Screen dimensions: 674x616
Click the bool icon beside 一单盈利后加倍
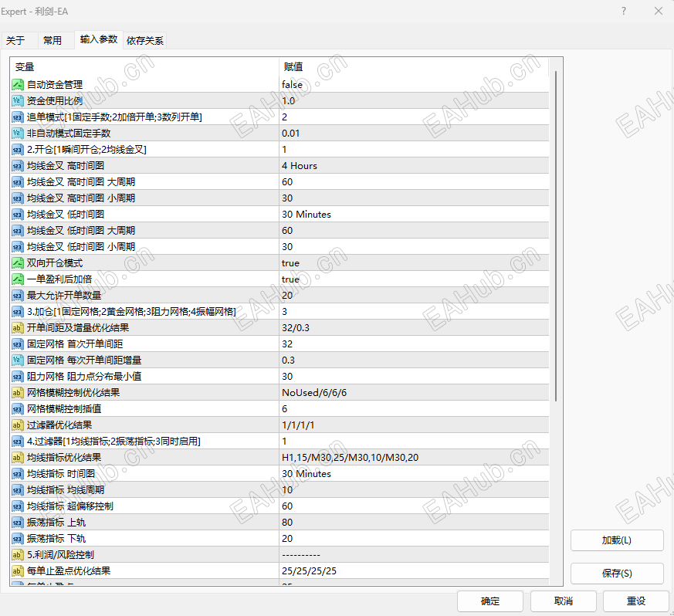pyautogui.click(x=17, y=279)
